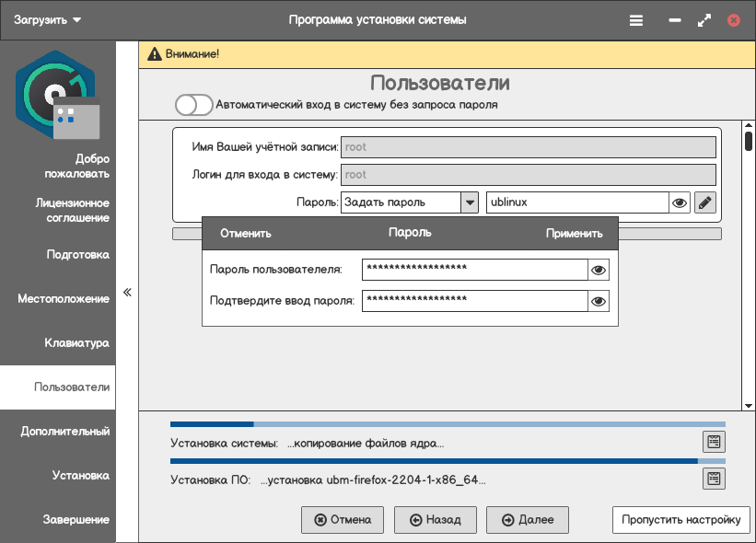This screenshot has height=543, width=756.
Task: Open software installation log icon
Action: (x=714, y=479)
